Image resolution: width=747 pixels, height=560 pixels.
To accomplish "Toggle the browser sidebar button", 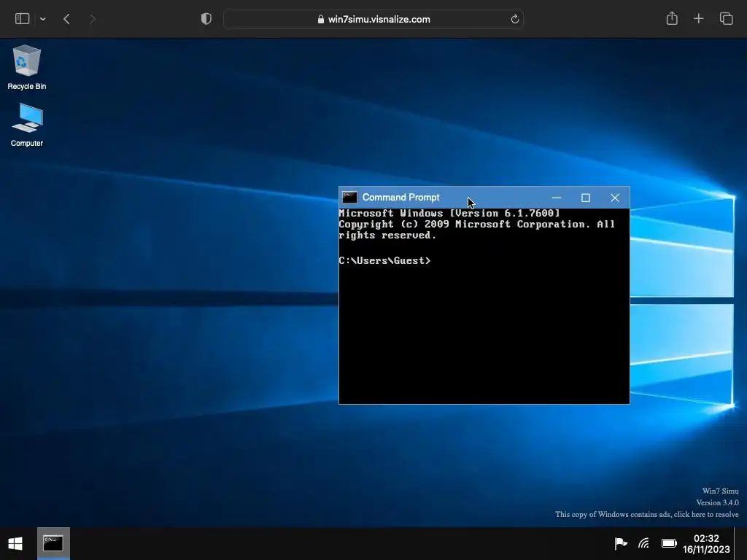I will 23,19.
